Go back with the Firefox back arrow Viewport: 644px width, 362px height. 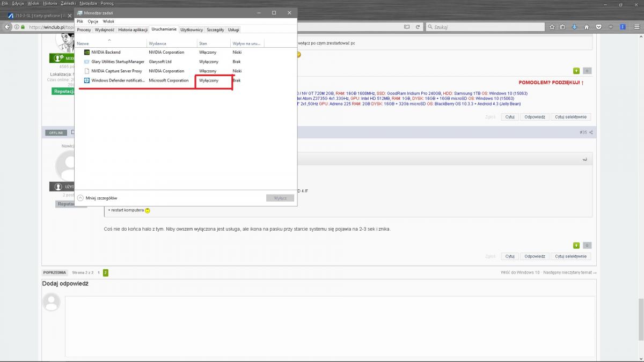coord(8,27)
